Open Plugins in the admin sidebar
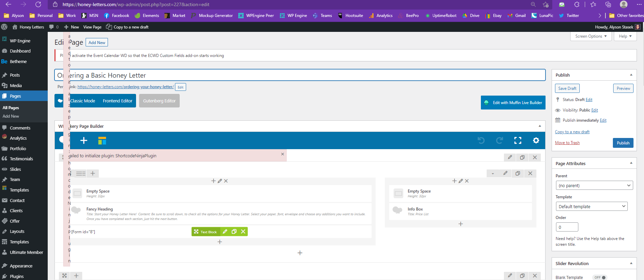Image resolution: width=644 pixels, height=280 pixels. [x=17, y=276]
